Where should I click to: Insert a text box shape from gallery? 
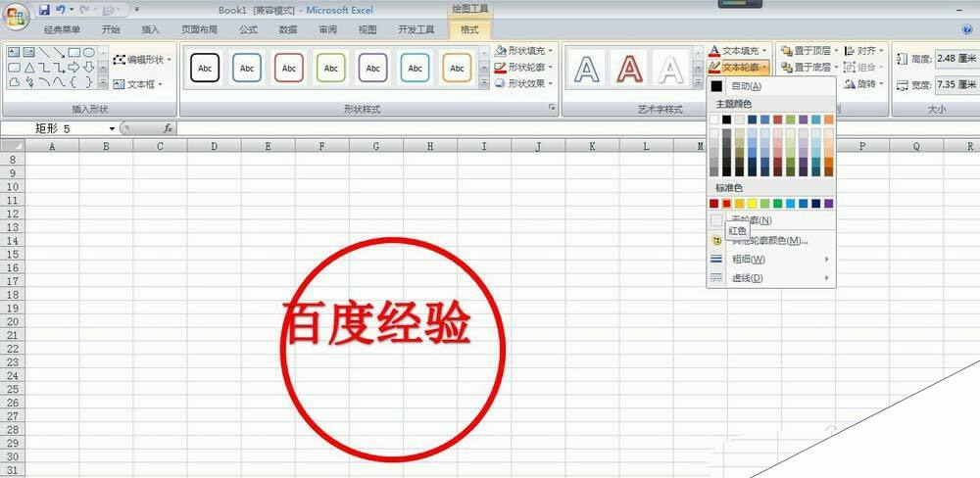point(13,52)
